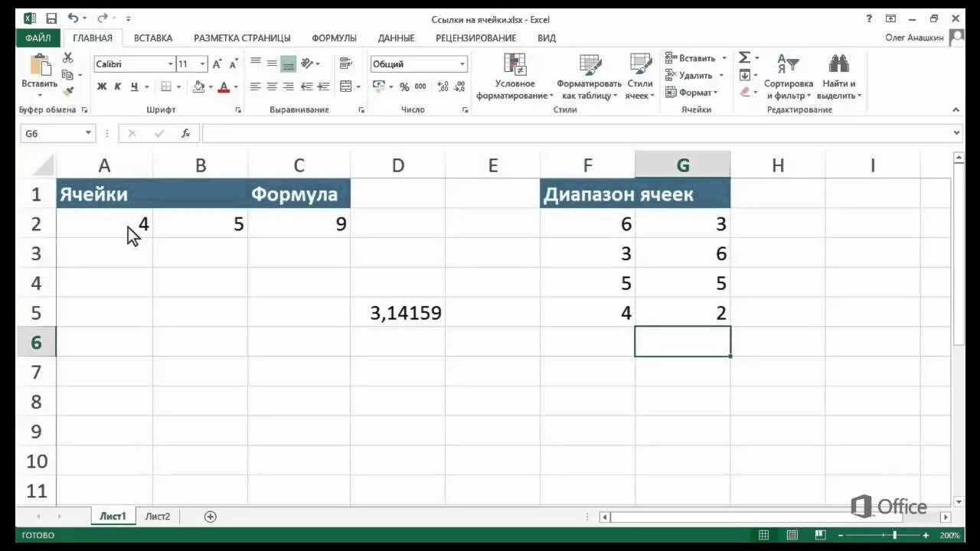Open Сортировка и фильтр sort tool
Viewport: 980px width, 551px height.
[789, 75]
